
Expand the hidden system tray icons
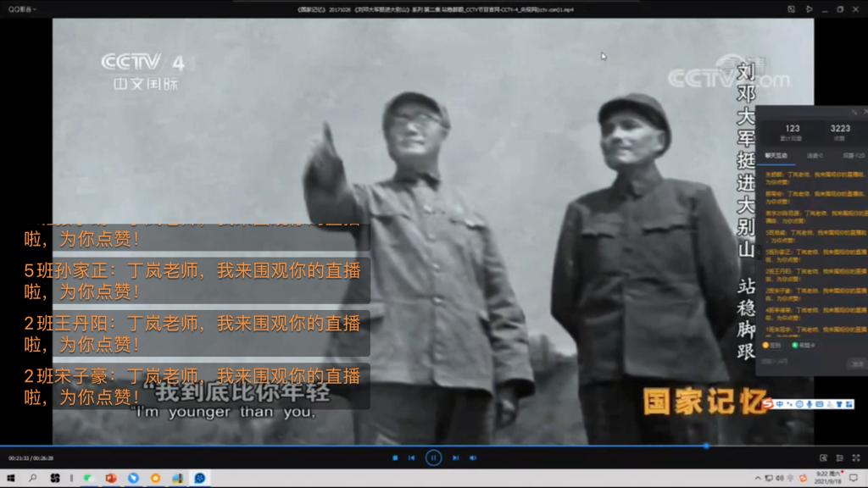pyautogui.click(x=760, y=479)
